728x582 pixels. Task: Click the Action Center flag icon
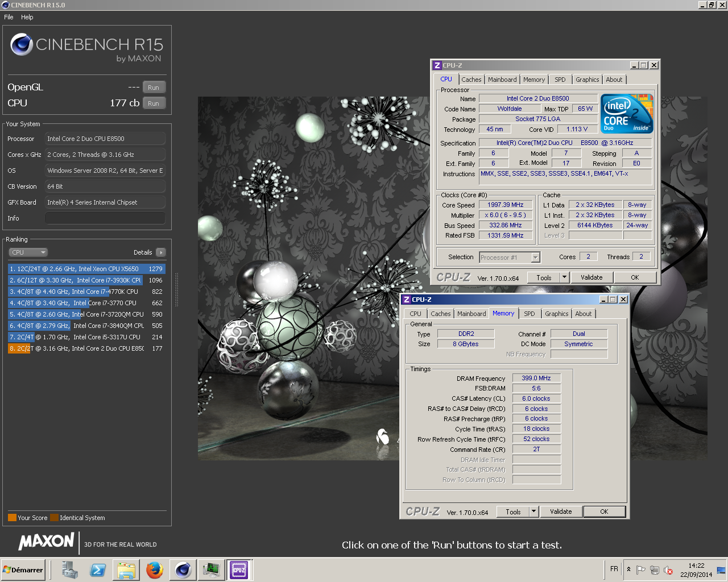[641, 569]
